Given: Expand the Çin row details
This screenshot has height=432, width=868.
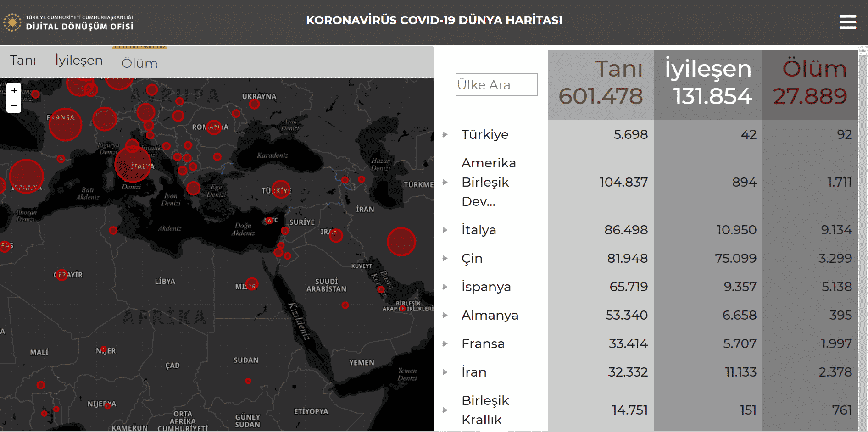Looking at the screenshot, I should pos(445,258).
